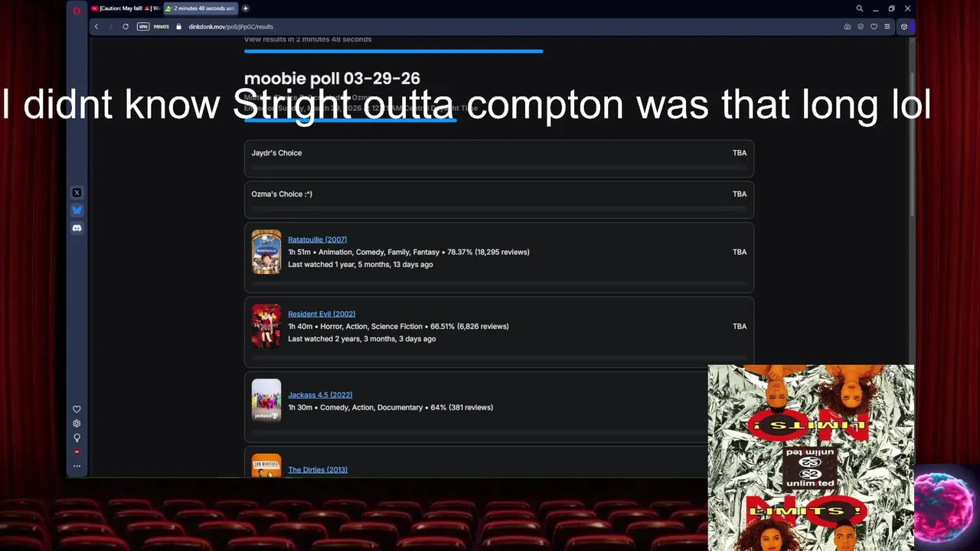The height and width of the screenshot is (551, 980).
Task: Click TBA result for Ratatouille
Action: [x=740, y=252]
